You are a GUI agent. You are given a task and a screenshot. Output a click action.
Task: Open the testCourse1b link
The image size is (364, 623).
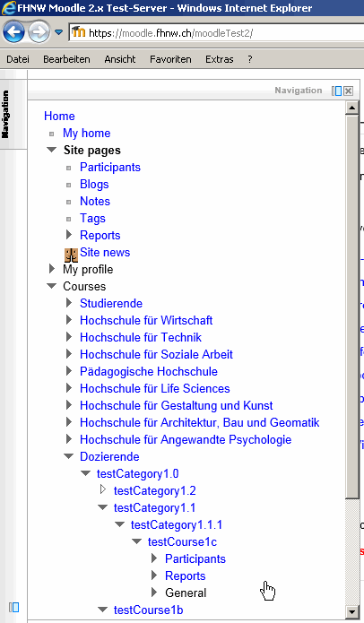pos(148,610)
